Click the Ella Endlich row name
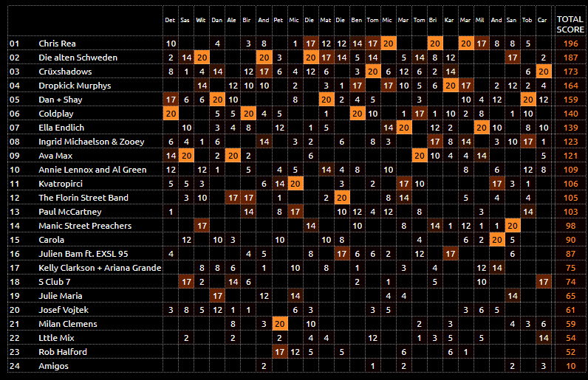The image size is (588, 380). coord(61,128)
